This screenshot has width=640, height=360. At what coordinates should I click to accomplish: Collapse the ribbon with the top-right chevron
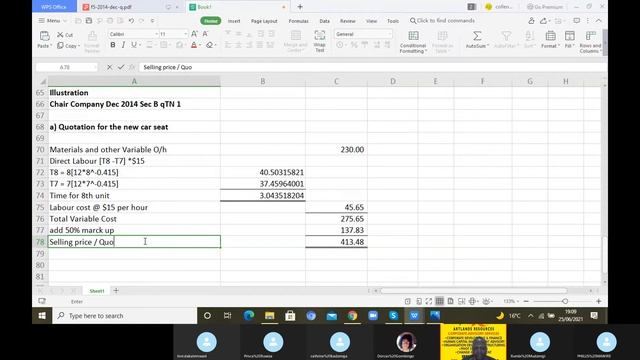point(598,20)
